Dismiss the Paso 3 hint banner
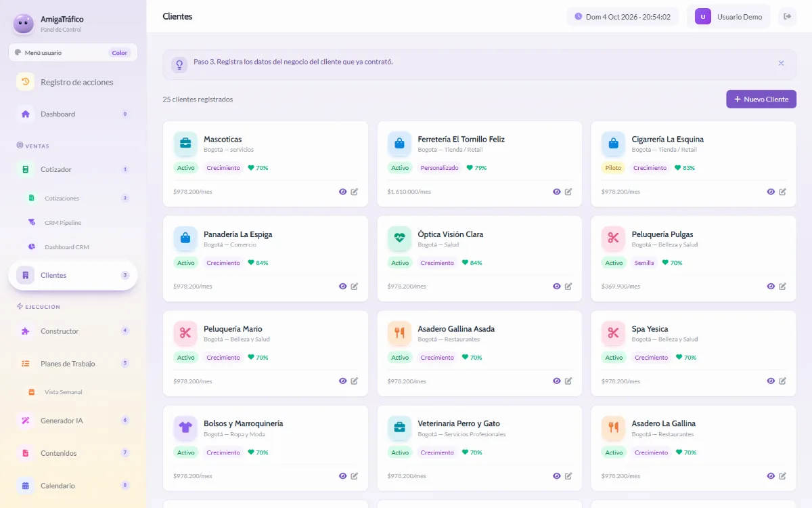The height and width of the screenshot is (508, 812). point(781,63)
